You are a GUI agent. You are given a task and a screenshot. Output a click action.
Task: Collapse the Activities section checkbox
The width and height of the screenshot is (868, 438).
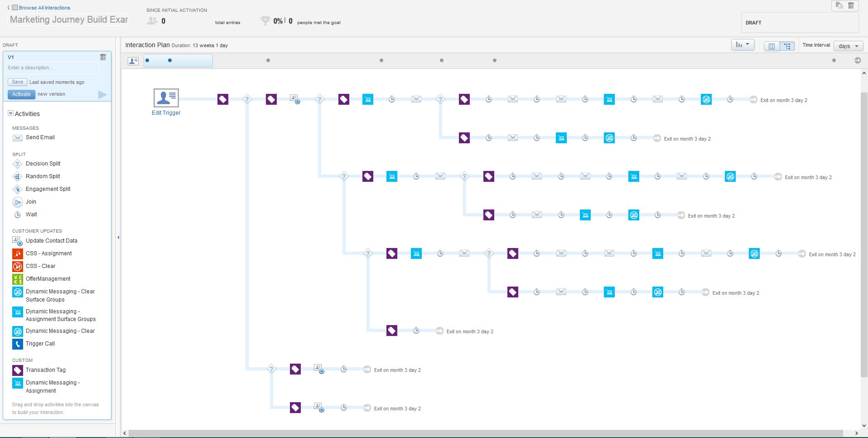(10, 113)
